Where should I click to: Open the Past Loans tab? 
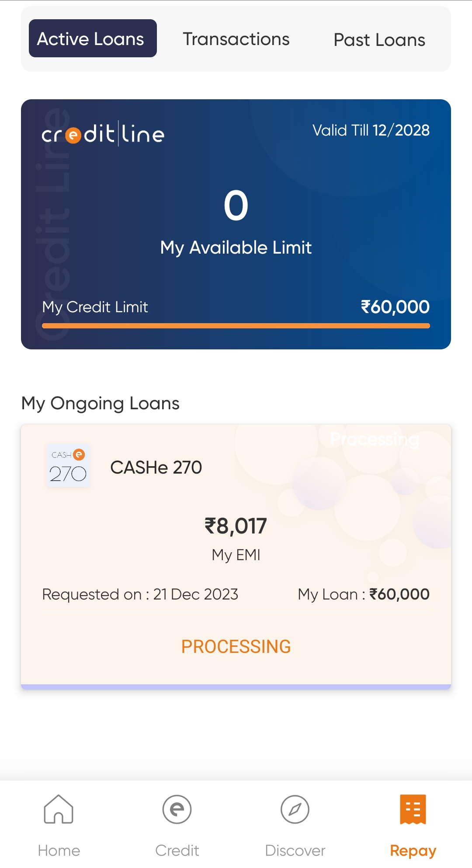[379, 40]
